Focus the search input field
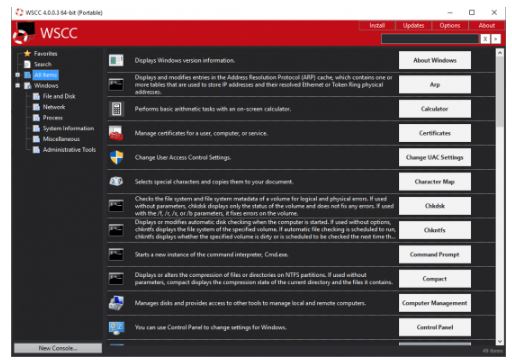512x361 pixels. (430, 39)
